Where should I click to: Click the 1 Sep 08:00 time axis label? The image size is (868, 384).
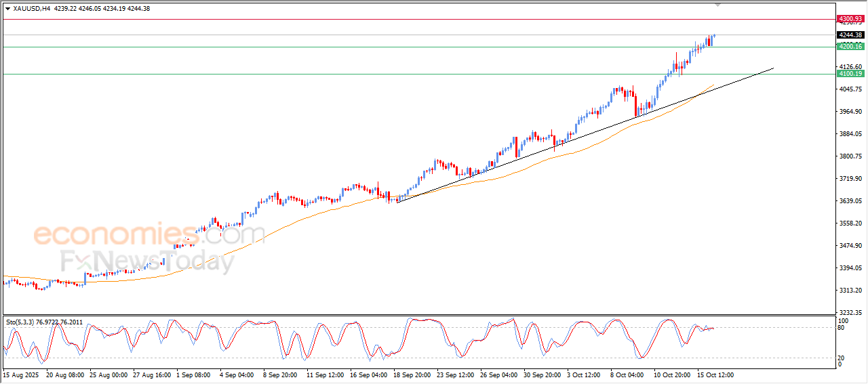coord(194,375)
